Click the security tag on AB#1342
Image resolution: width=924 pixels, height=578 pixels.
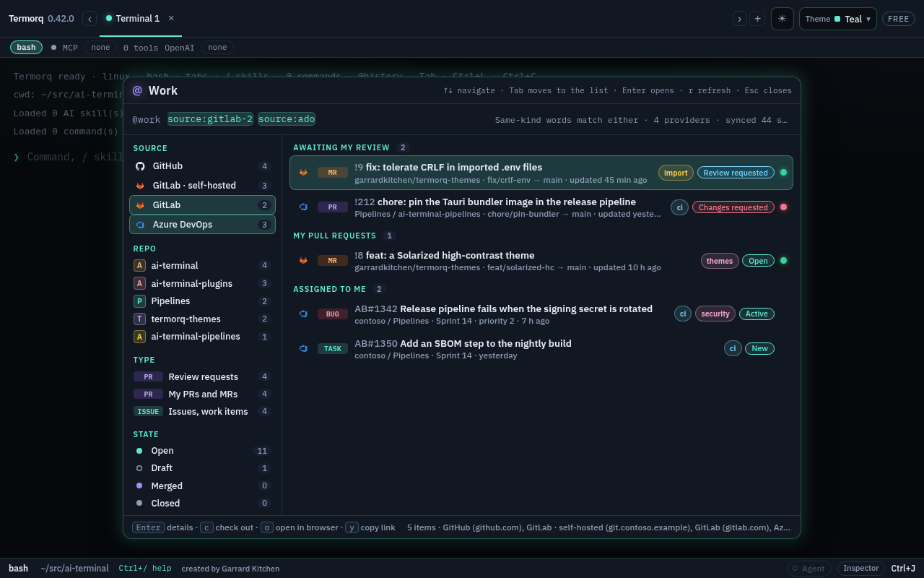click(715, 314)
